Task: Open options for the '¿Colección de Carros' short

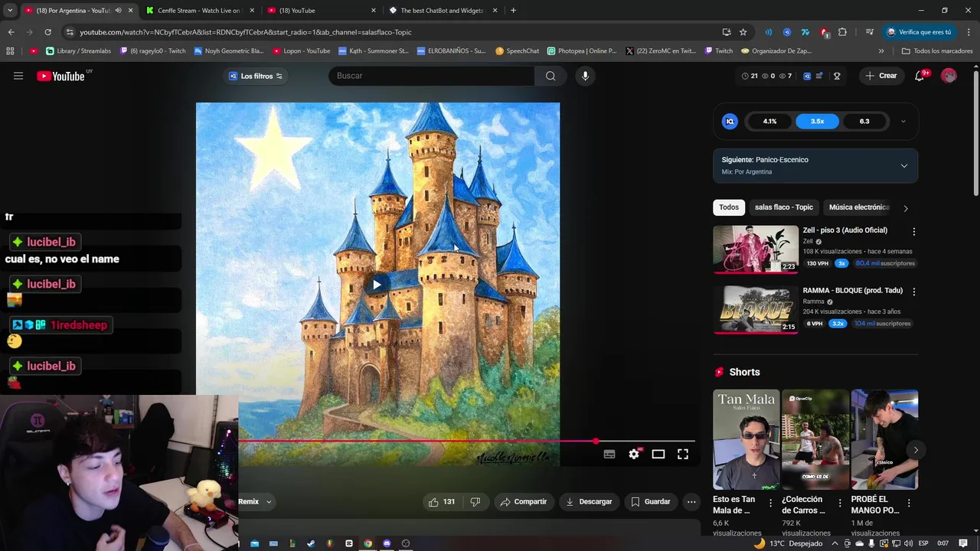Action: 840,504
